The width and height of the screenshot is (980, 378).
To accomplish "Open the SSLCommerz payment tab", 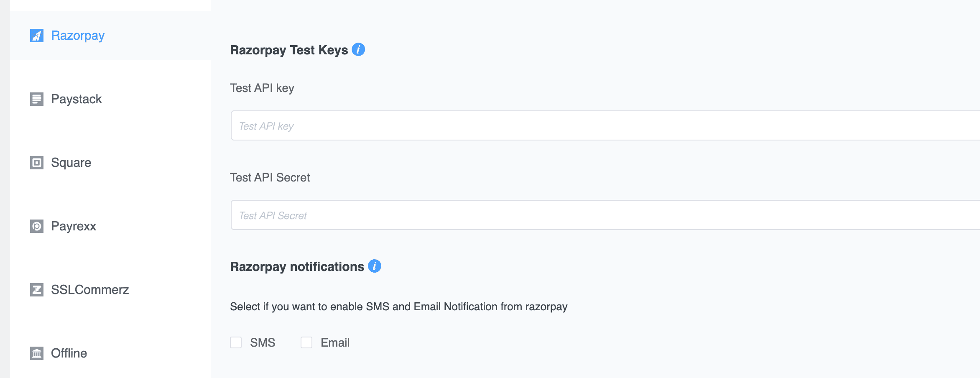I will coord(110,290).
